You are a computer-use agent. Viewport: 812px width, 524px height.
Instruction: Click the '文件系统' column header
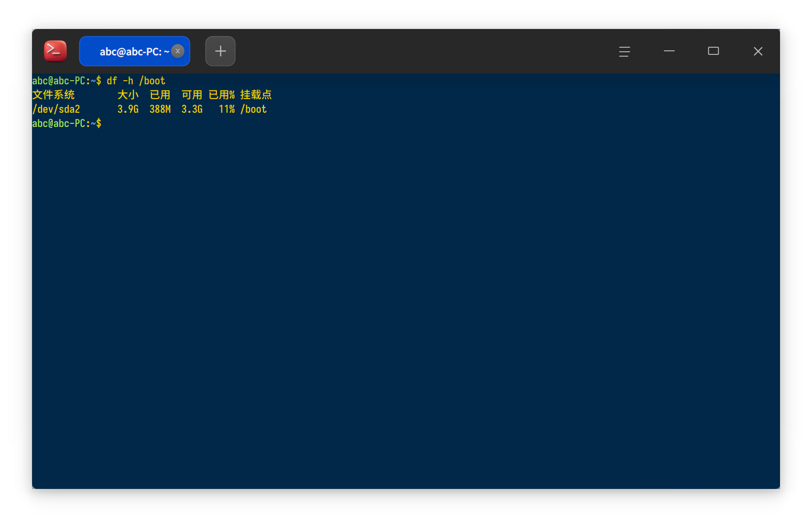(53, 95)
